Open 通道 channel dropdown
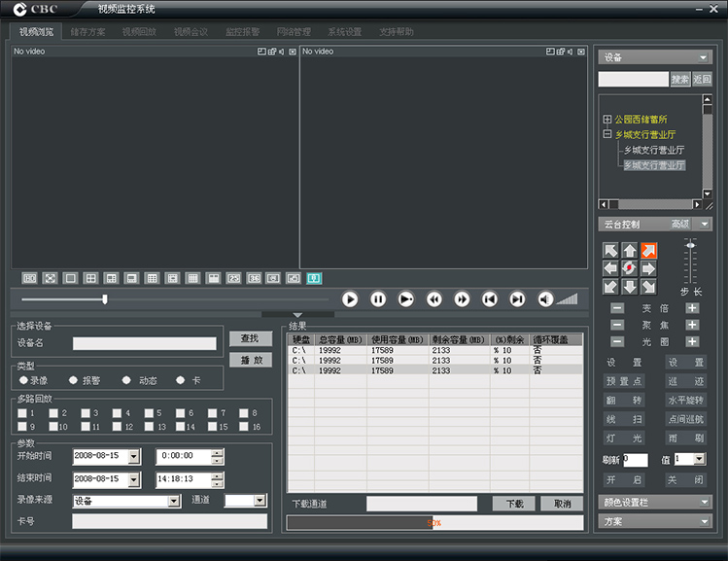Viewport: 728px width, 561px height. pyautogui.click(x=260, y=500)
